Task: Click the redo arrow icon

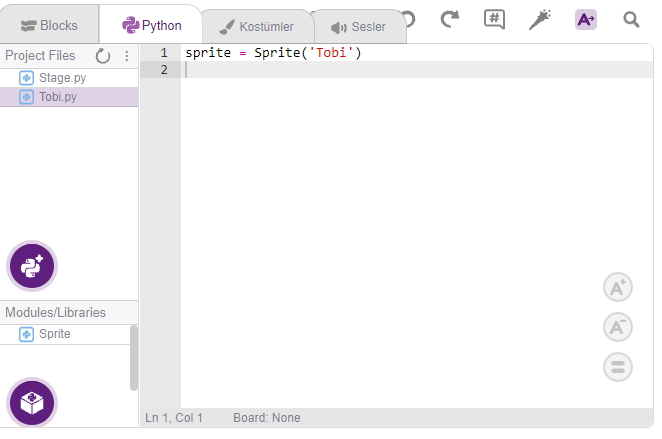Action: coord(450,19)
